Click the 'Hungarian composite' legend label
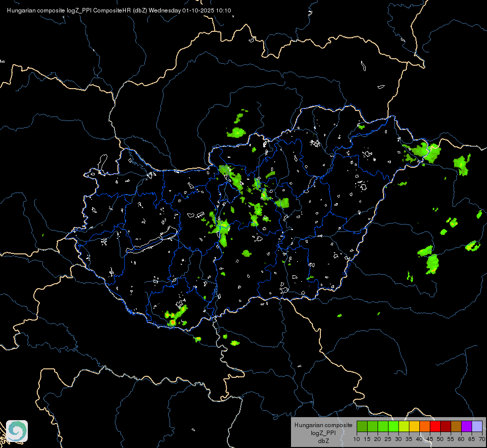This screenshot has height=448, width=487. pyautogui.click(x=323, y=425)
